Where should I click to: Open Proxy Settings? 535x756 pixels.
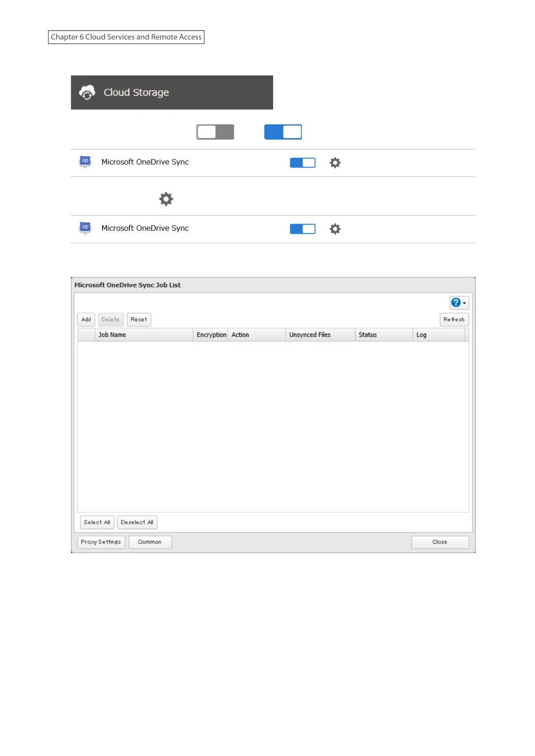101,542
